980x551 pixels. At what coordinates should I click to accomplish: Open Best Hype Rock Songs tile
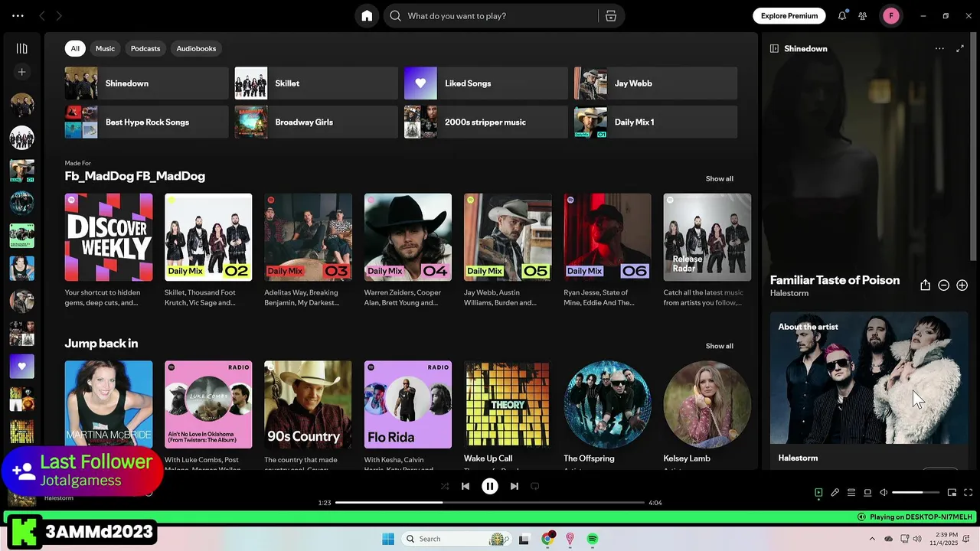coord(146,122)
